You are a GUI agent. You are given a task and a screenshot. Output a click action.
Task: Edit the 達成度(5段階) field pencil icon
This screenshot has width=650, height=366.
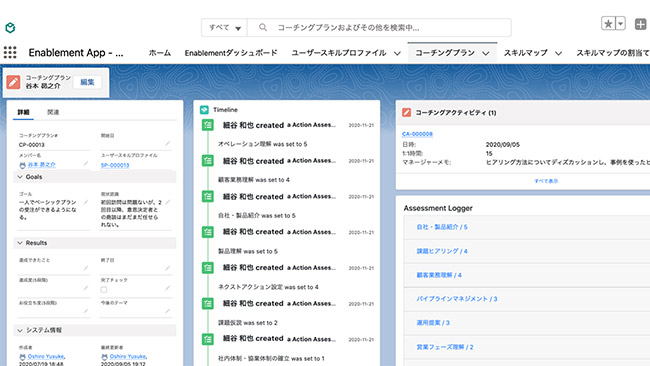[86, 288]
